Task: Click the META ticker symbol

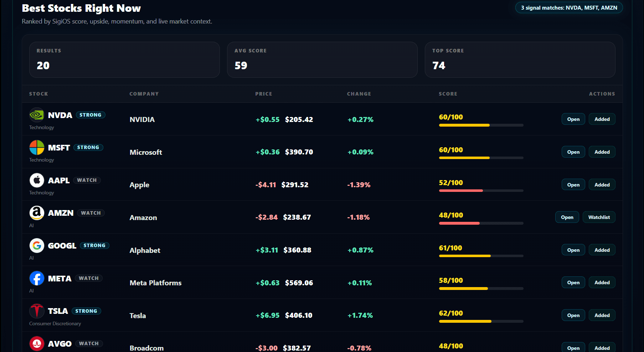Action: 60,279
